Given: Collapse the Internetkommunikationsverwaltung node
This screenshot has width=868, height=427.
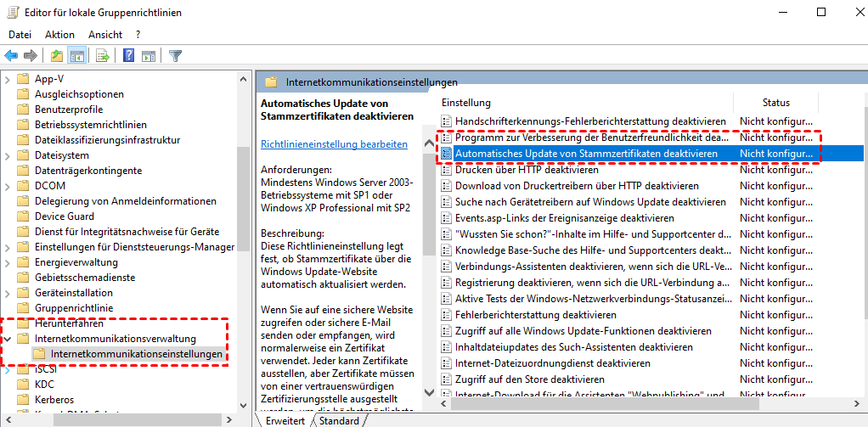Looking at the screenshot, I should (x=8, y=339).
